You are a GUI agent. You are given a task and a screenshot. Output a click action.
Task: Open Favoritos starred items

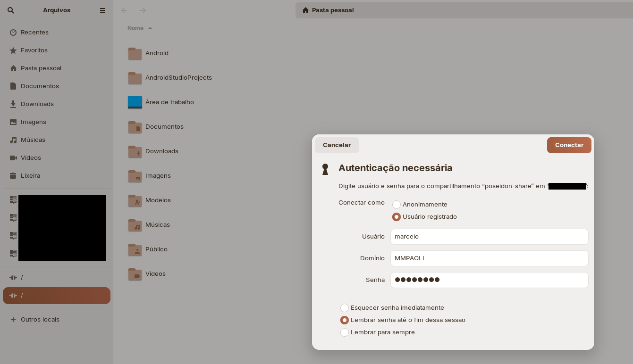[x=34, y=50]
